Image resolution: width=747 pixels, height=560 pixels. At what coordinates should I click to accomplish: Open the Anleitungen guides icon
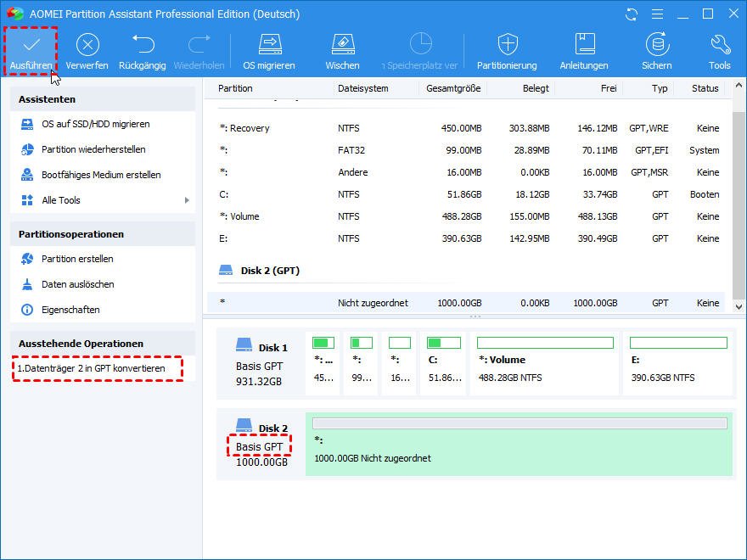point(584,45)
